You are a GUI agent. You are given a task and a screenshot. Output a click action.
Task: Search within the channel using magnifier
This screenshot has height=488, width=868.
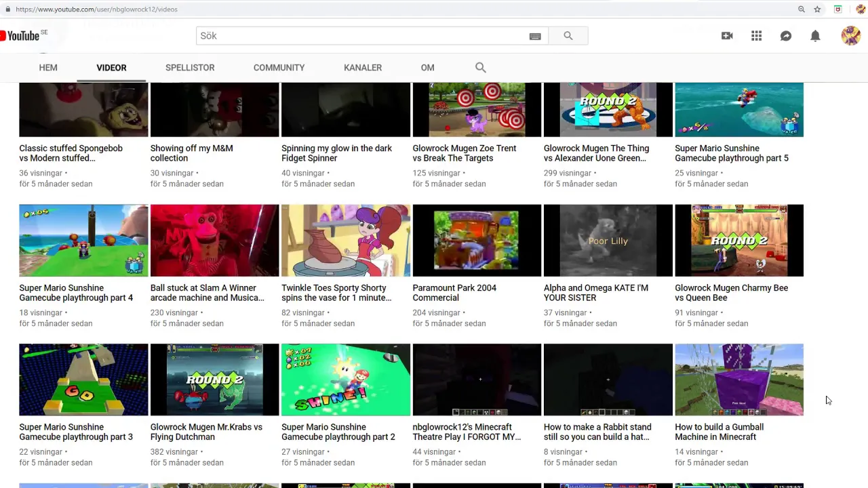click(x=481, y=68)
